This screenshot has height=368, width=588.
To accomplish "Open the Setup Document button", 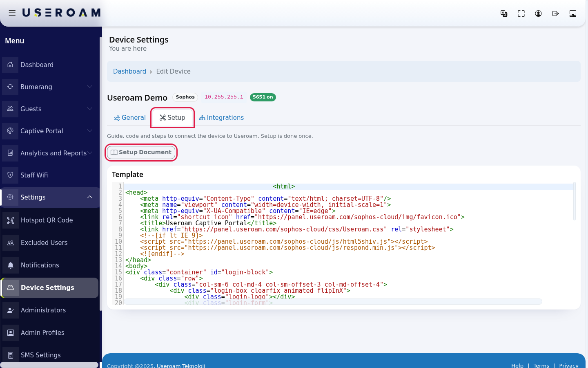I will pos(141,153).
